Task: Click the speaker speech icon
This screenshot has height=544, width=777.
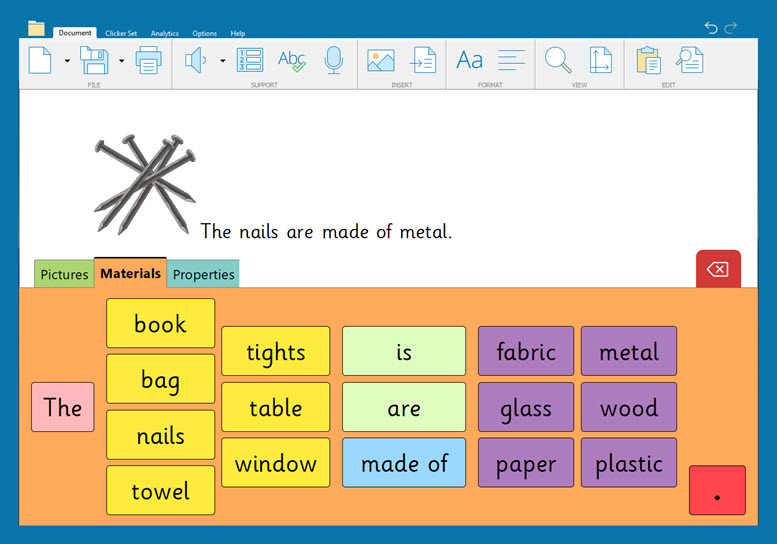Action: pos(196,60)
